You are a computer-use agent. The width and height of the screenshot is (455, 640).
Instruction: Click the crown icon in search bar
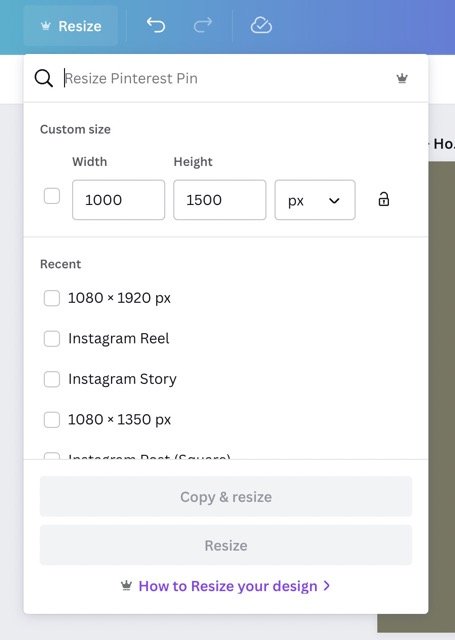pos(402,78)
